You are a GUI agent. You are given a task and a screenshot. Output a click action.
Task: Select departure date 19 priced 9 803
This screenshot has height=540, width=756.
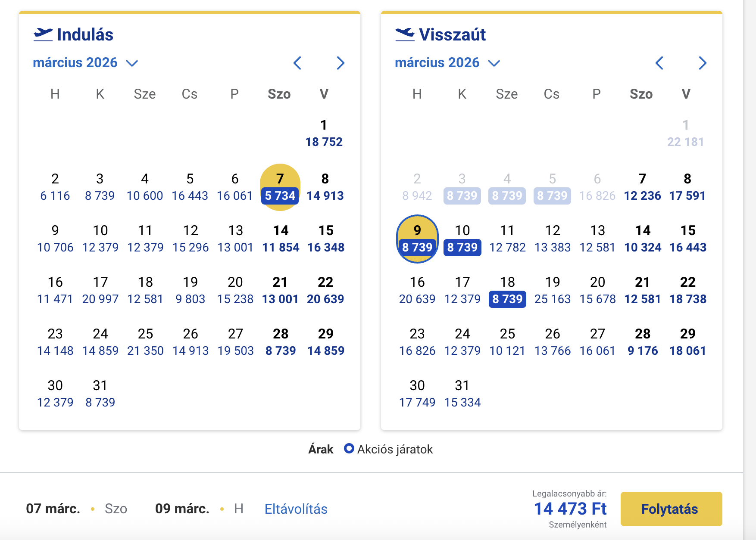[190, 290]
